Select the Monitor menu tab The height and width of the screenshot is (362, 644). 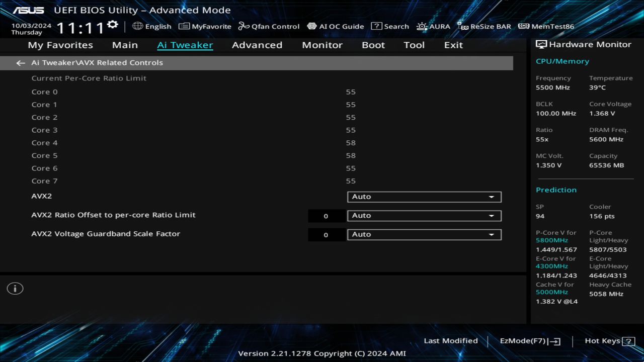pyautogui.click(x=322, y=45)
